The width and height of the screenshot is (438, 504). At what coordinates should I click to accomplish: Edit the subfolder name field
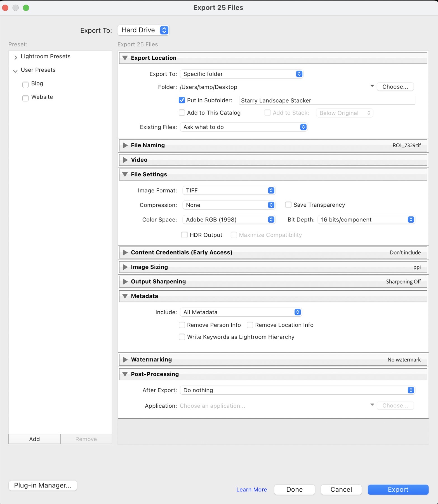pos(327,101)
